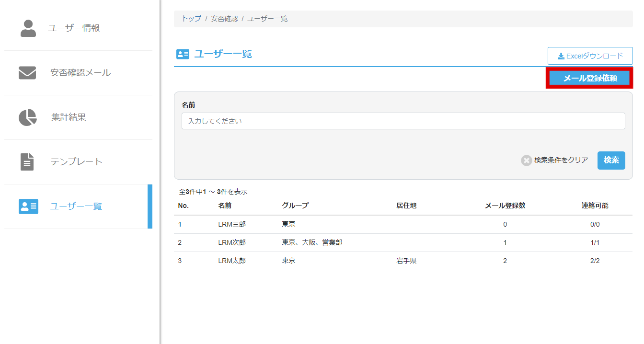Click the メール登録数 column header

click(505, 206)
